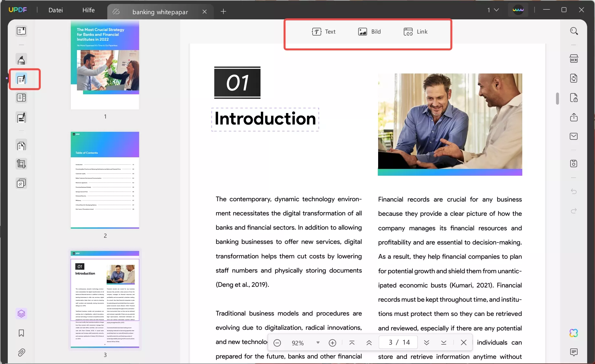Select the Crop Pages tool

tap(21, 164)
